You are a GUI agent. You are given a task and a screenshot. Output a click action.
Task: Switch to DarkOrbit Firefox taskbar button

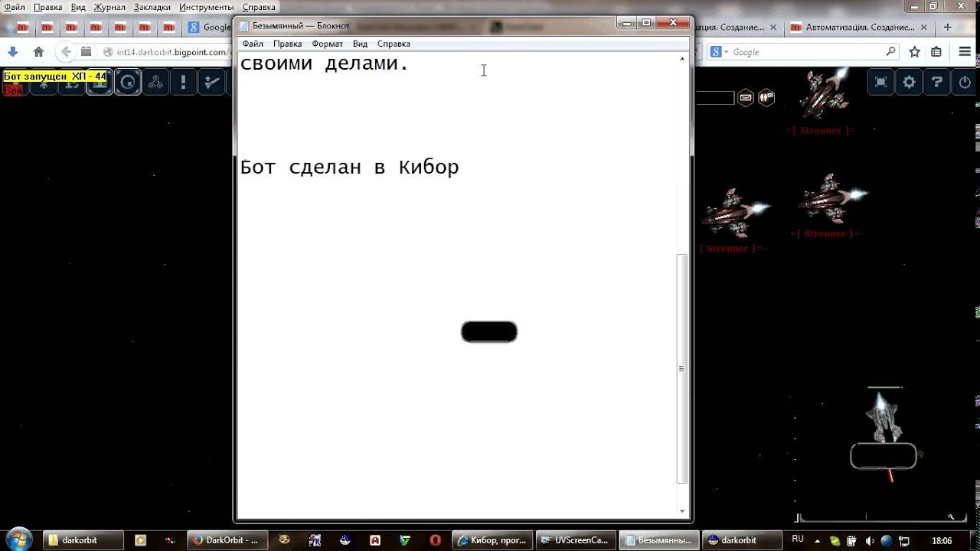click(227, 540)
